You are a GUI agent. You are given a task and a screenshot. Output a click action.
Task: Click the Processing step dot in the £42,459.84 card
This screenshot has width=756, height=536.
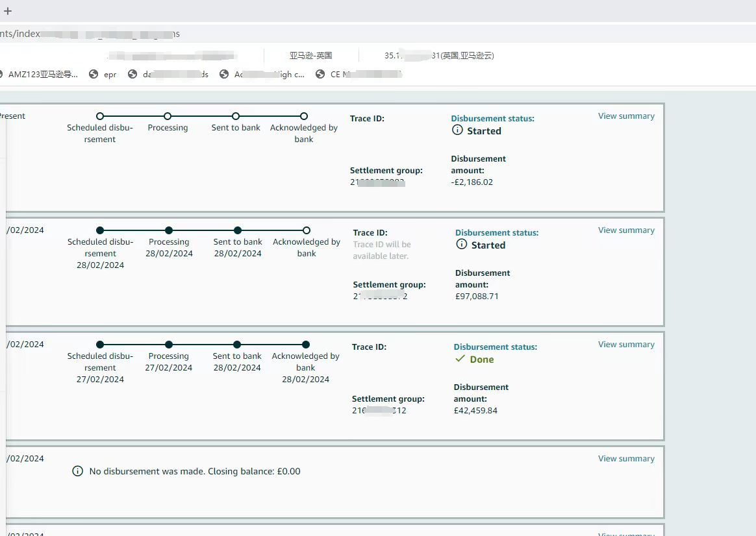point(169,345)
